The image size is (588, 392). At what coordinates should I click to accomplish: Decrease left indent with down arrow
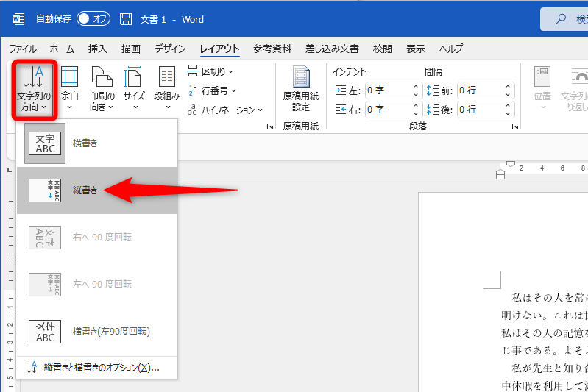click(416, 94)
